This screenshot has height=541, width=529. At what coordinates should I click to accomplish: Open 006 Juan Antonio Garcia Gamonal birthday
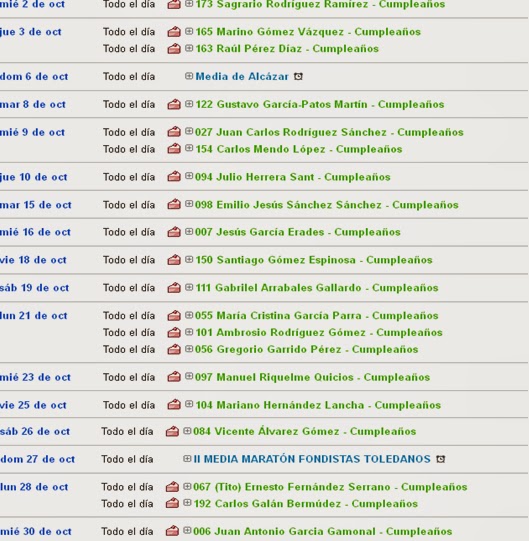point(323,531)
